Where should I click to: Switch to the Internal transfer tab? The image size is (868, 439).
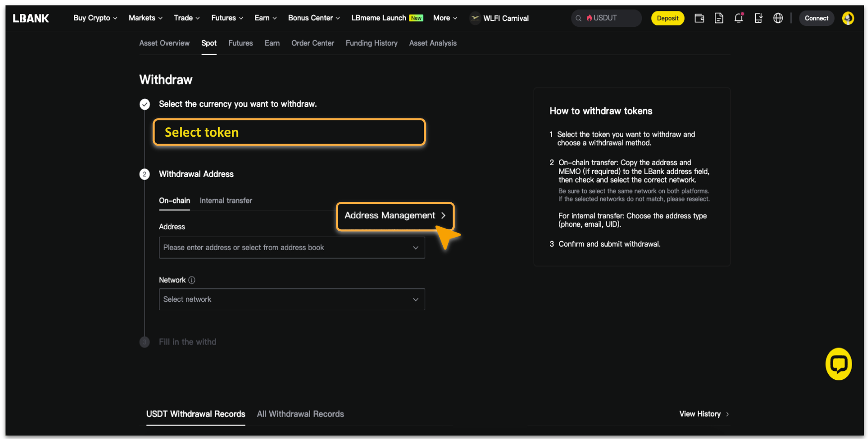(226, 201)
